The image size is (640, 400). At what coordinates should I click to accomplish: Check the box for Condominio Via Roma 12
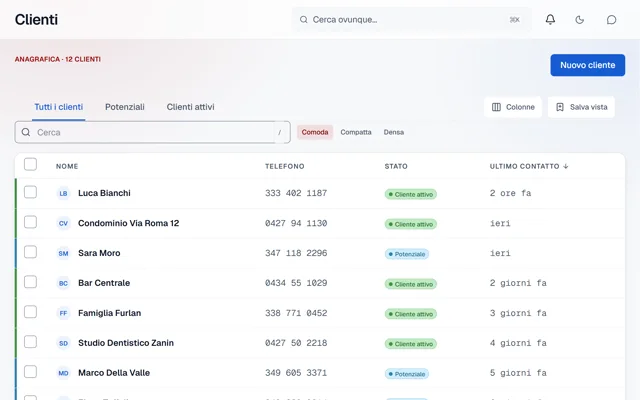pyautogui.click(x=30, y=222)
